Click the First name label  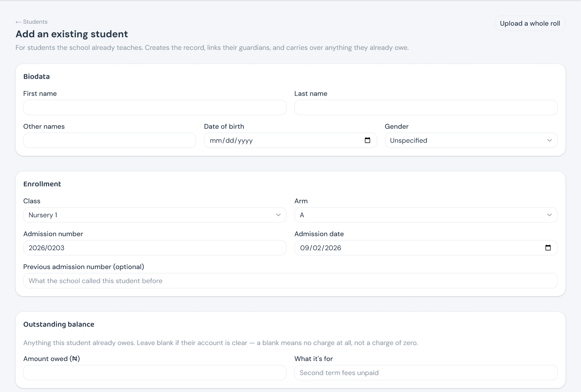40,93
